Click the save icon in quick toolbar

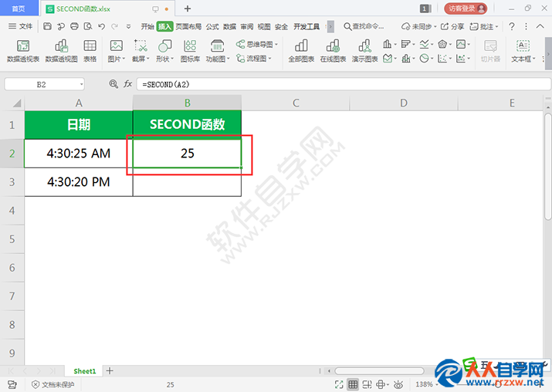pos(47,26)
